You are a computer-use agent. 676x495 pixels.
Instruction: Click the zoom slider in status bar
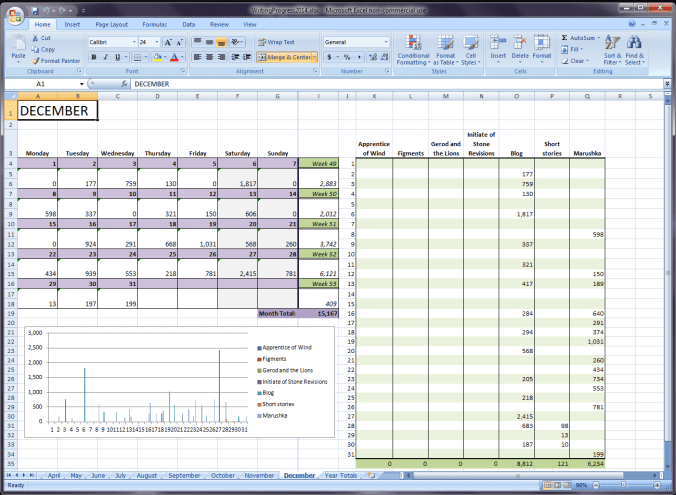pos(623,485)
